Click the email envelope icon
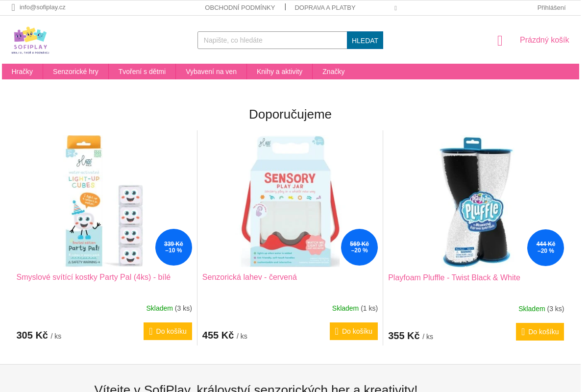Image resolution: width=588 pixels, height=392 pixels. click(x=13, y=7)
